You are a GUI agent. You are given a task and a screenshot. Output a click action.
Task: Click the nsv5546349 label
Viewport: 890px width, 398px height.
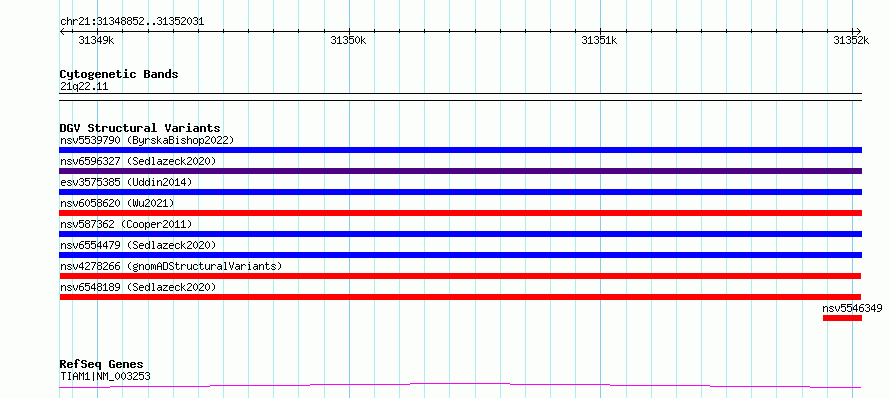coord(853,308)
